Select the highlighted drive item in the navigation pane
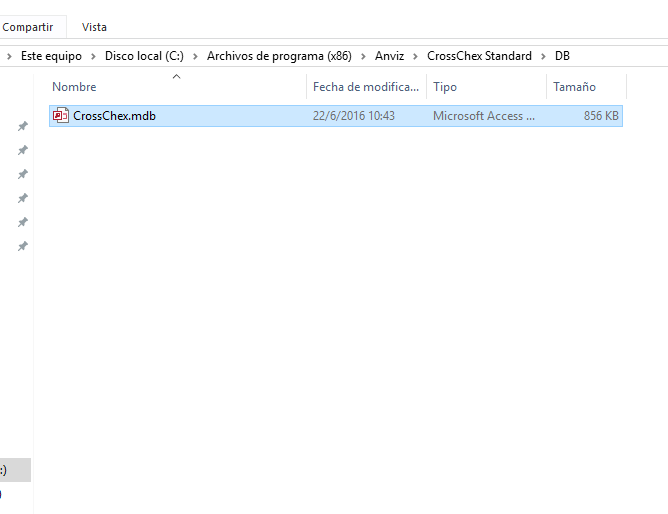The height and width of the screenshot is (514, 668). tap(15, 470)
